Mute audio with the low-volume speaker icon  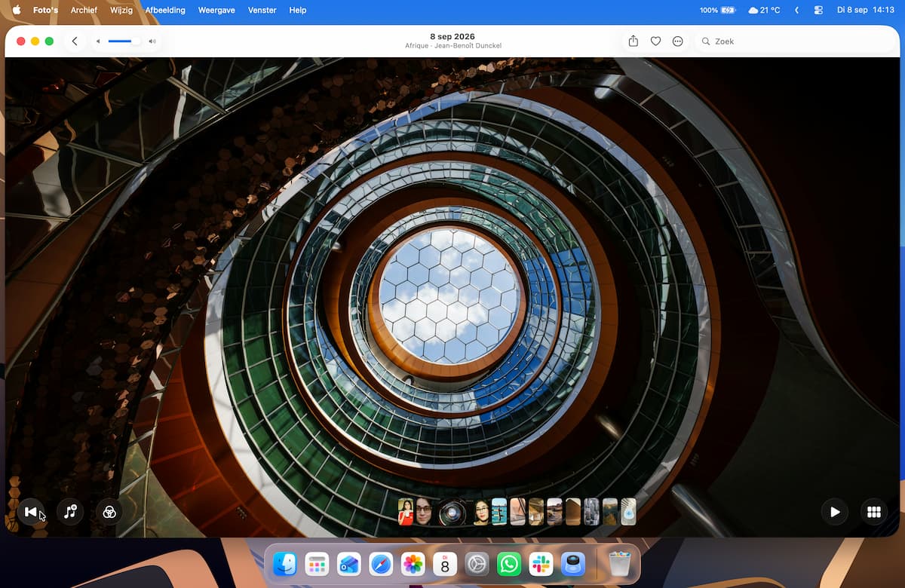coord(98,41)
